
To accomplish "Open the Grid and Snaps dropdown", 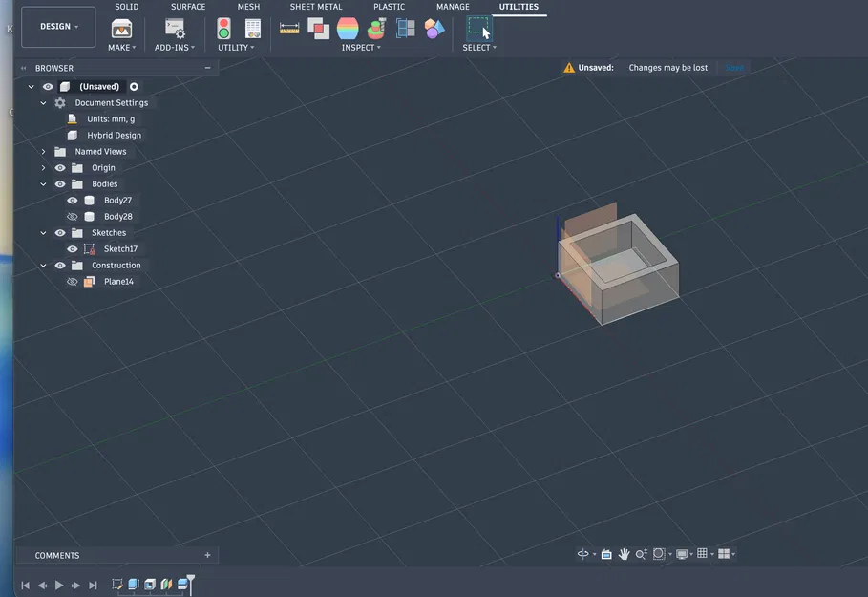I will click(x=711, y=553).
